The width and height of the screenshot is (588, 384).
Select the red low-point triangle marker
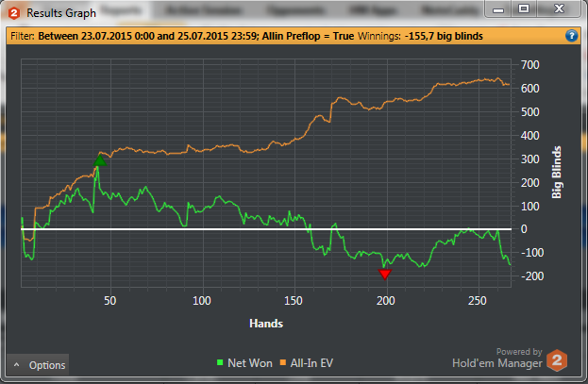pos(385,275)
